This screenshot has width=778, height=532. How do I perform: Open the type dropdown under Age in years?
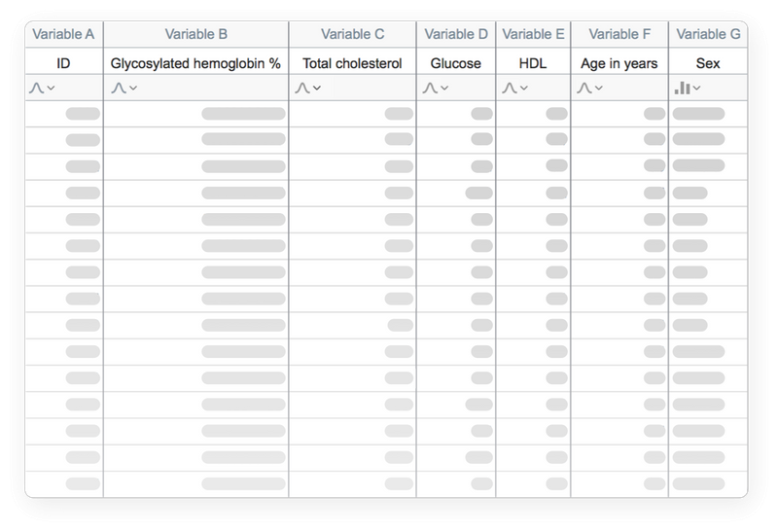[x=596, y=89]
